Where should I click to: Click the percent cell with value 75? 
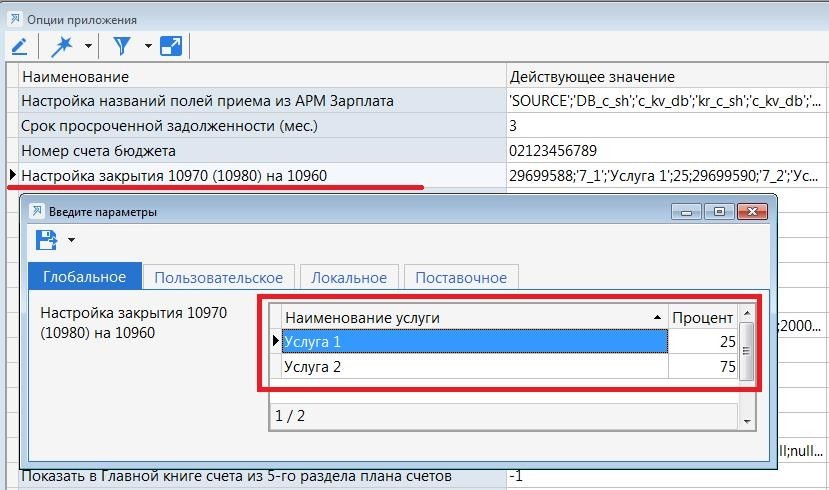tap(703, 366)
